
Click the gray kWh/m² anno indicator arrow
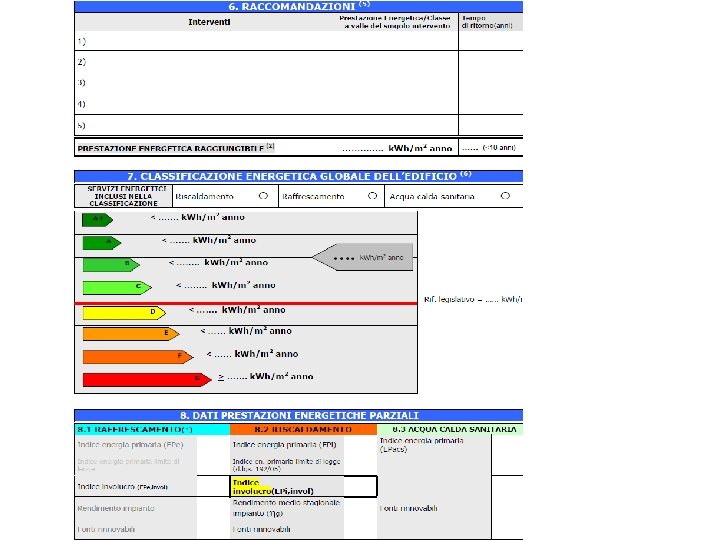click(x=363, y=257)
